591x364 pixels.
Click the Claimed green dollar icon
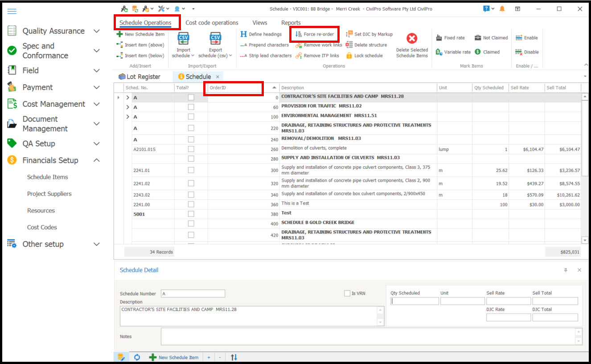point(478,52)
